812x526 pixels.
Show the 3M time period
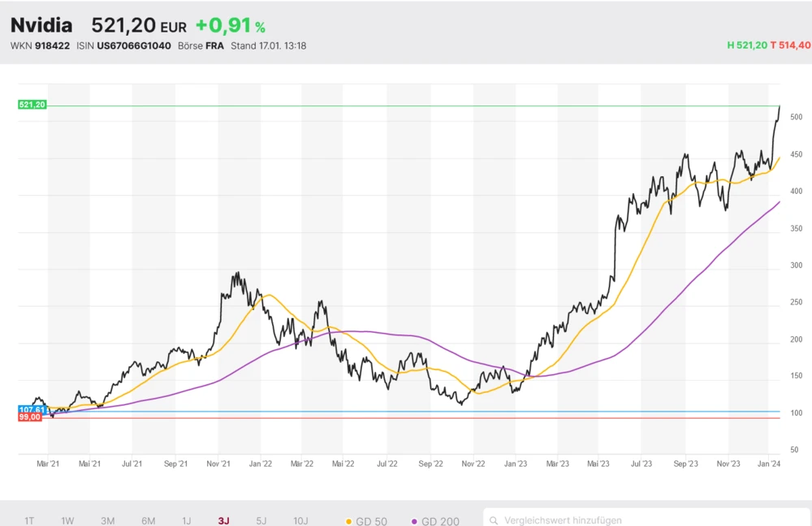(x=107, y=520)
